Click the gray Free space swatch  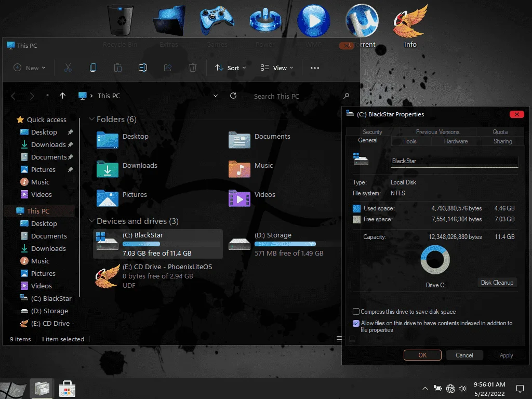click(356, 219)
